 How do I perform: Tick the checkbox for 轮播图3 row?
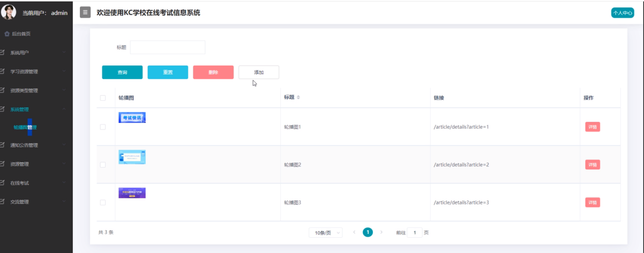click(103, 202)
